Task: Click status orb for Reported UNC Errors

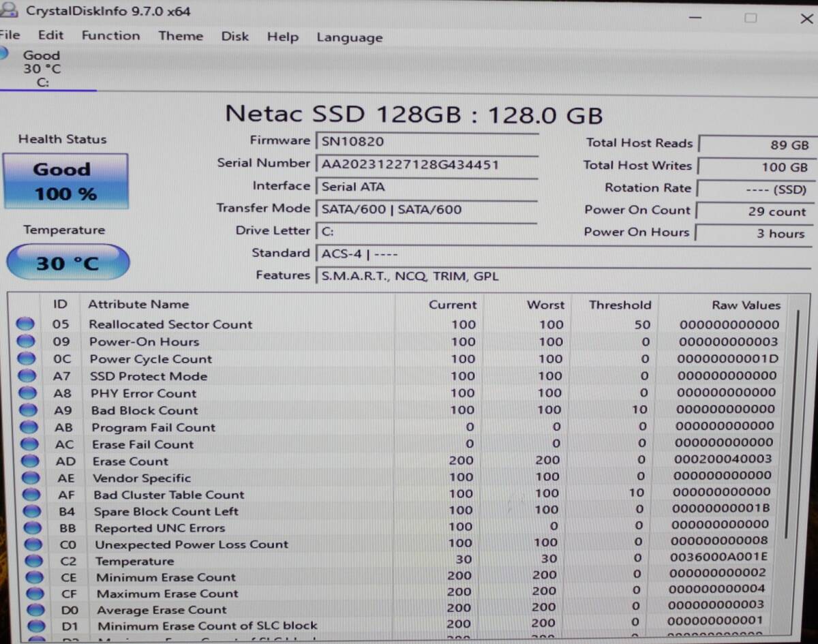Action: coord(33,528)
